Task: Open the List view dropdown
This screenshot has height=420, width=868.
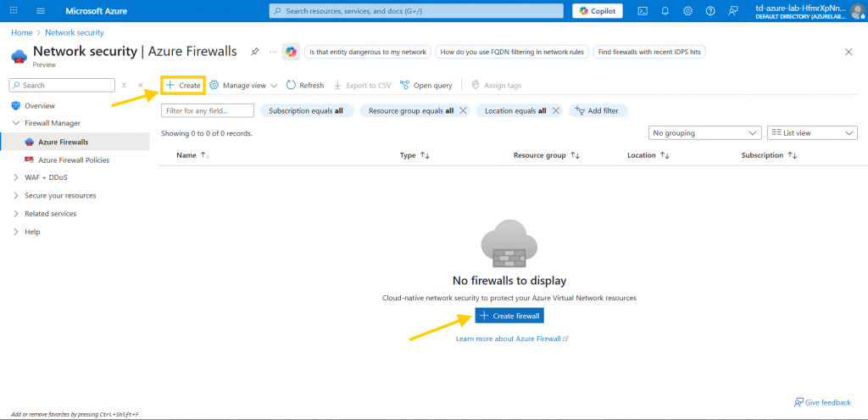Action: (x=812, y=133)
